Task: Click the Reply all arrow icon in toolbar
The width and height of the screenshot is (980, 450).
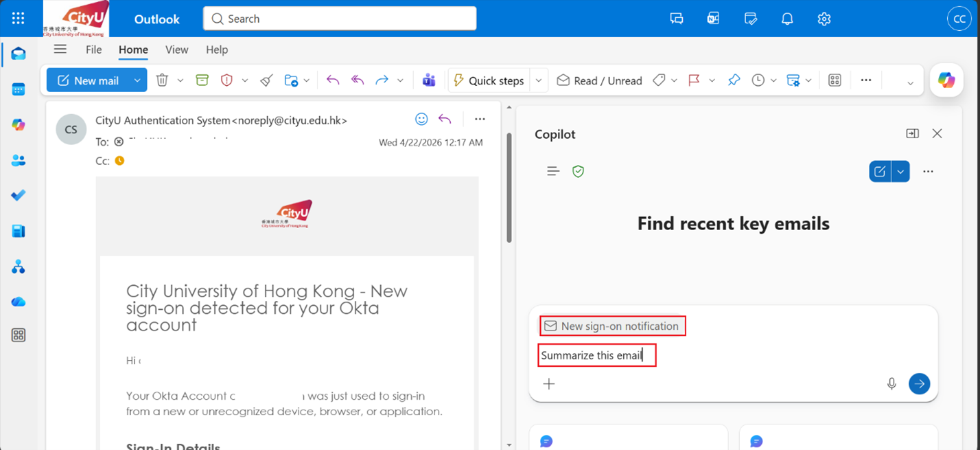Action: tap(358, 80)
